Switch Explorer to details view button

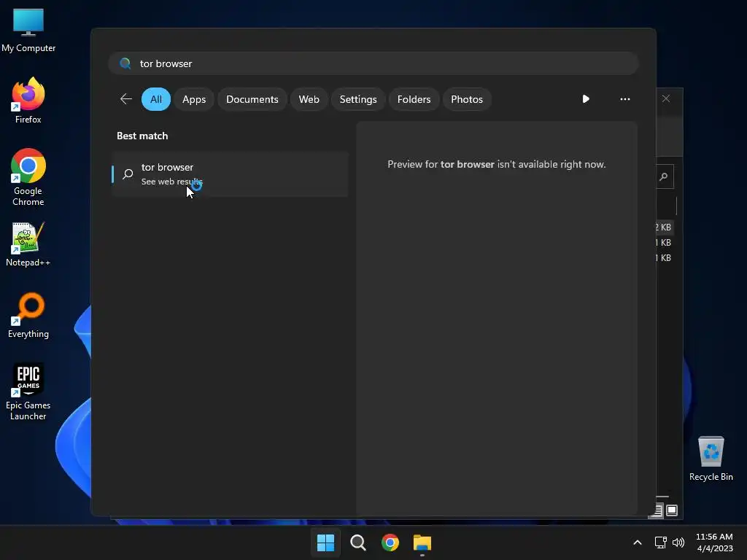657,510
